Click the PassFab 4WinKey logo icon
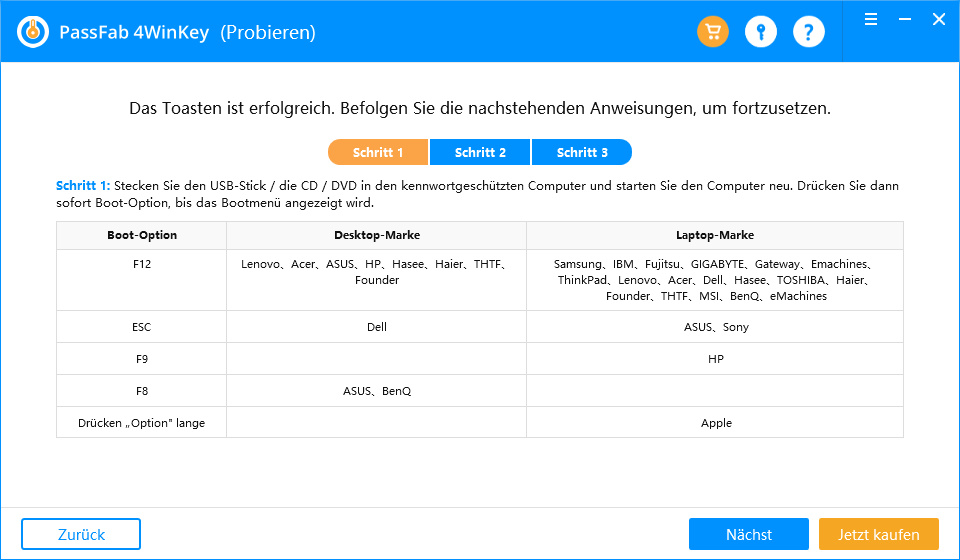This screenshot has width=960, height=560. (34, 32)
